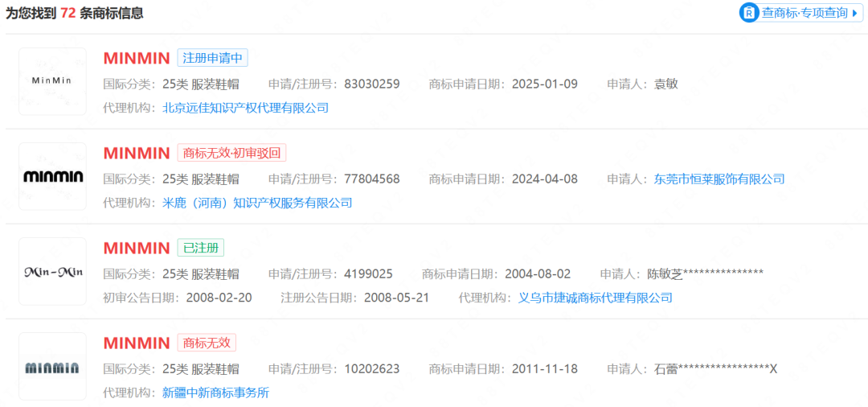Select registration number 4199025

pos(368,274)
